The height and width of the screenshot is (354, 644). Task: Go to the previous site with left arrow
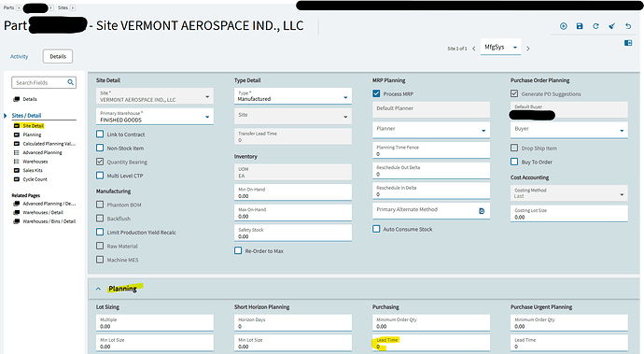[x=473, y=49]
